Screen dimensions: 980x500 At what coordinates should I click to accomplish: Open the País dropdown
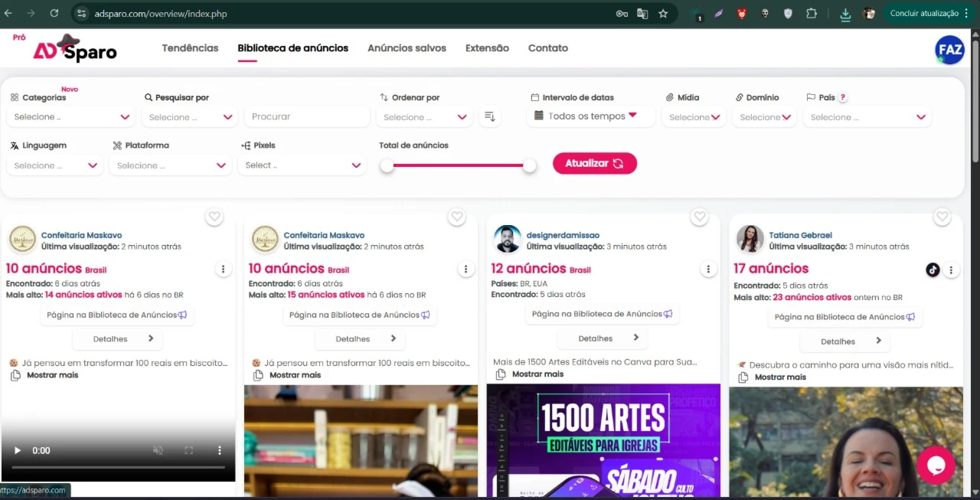pyautogui.click(x=867, y=117)
